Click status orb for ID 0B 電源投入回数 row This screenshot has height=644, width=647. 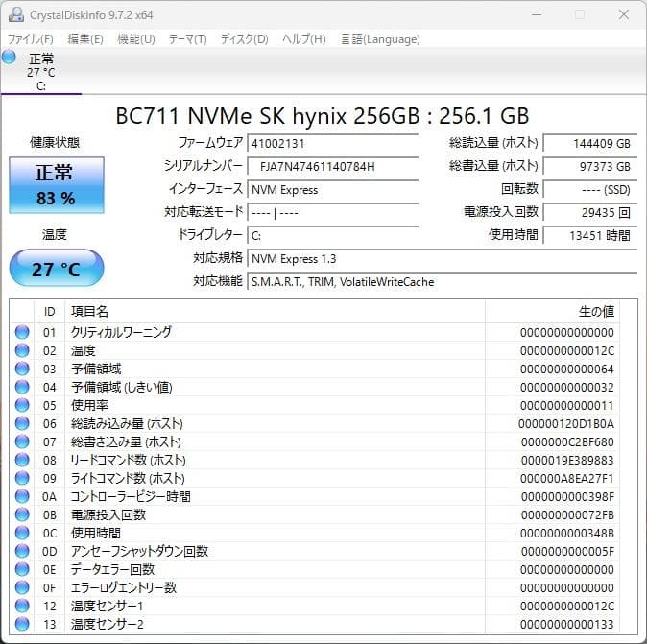tap(22, 514)
